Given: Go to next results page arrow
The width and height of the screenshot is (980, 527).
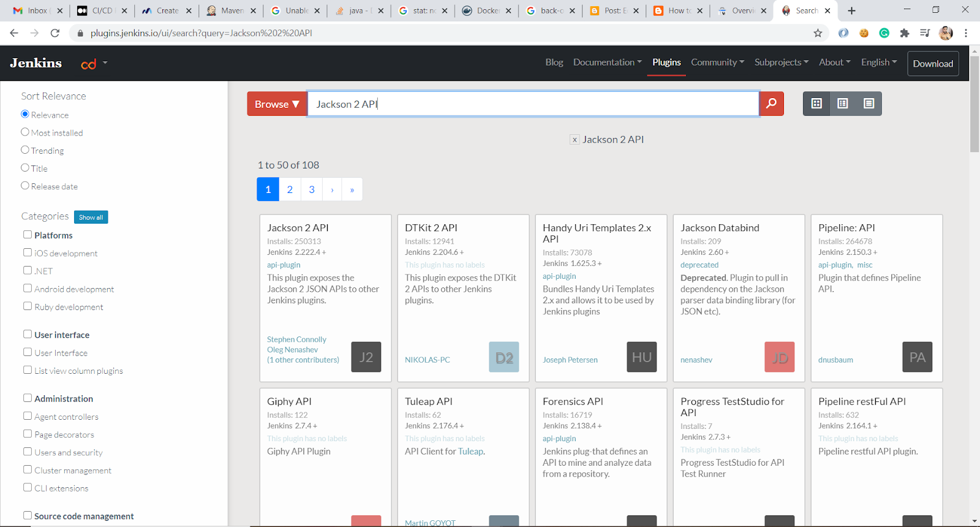Looking at the screenshot, I should 332,189.
